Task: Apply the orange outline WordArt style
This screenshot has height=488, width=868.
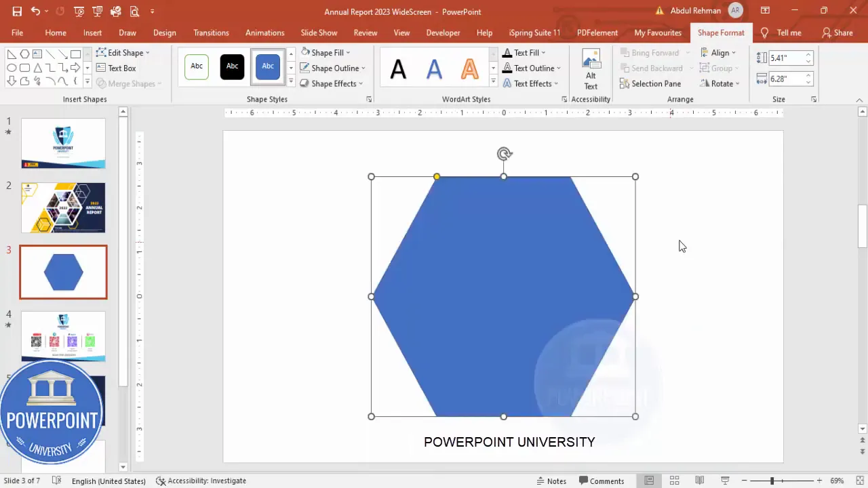Action: pos(469,68)
